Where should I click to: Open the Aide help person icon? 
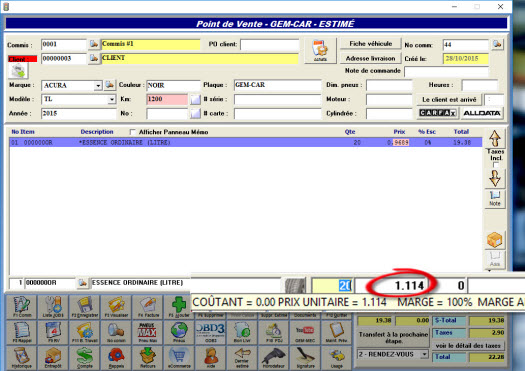point(211,357)
